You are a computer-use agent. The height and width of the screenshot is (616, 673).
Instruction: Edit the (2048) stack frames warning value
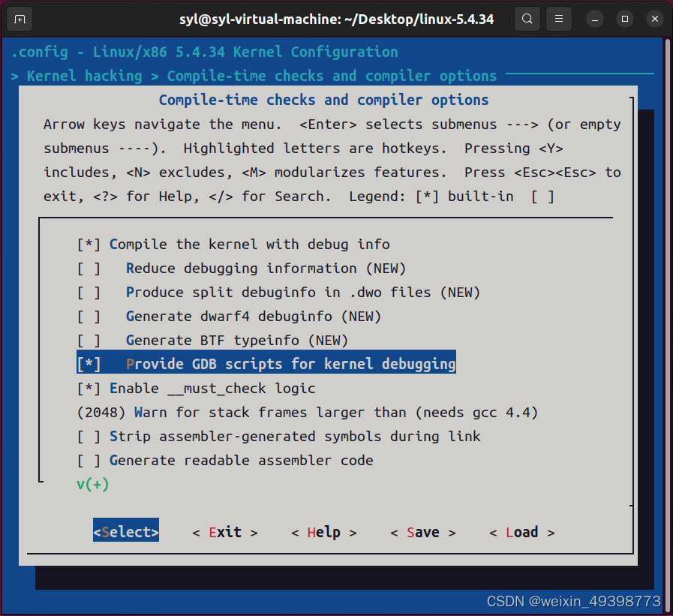coord(308,413)
